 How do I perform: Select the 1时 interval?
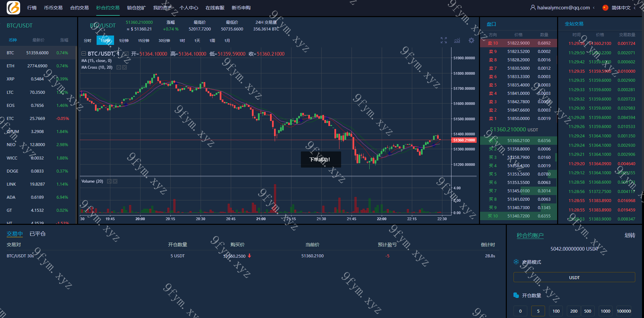tap(182, 41)
